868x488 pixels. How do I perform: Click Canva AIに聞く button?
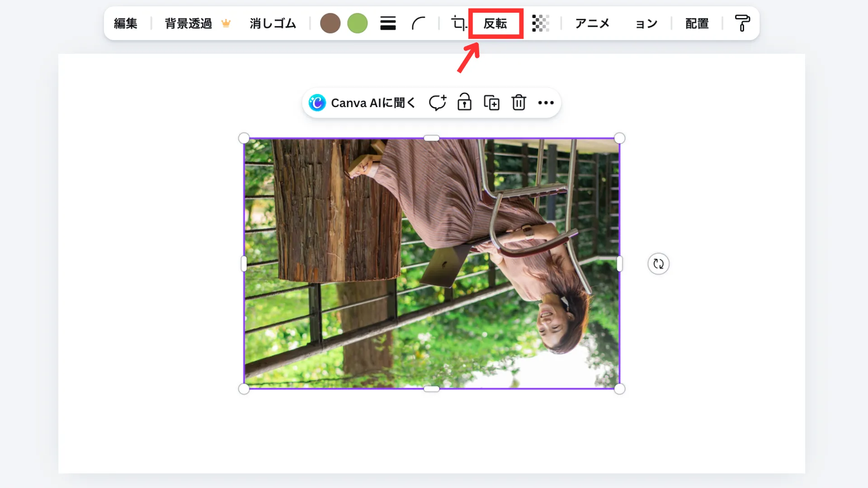click(x=362, y=103)
